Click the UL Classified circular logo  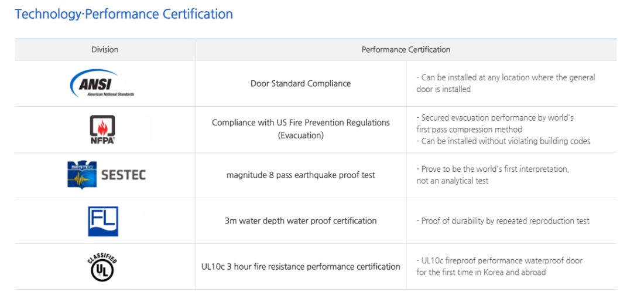[x=102, y=267]
